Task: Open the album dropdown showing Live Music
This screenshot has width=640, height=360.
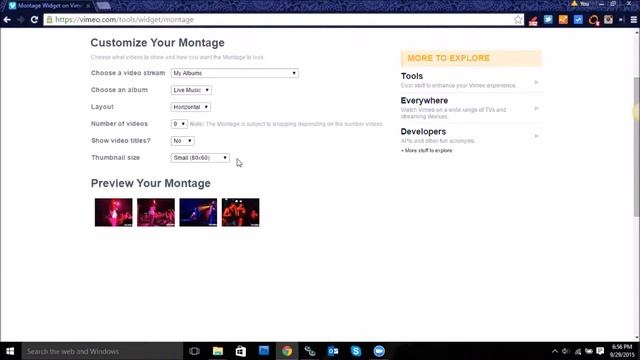Action: pyautogui.click(x=191, y=90)
